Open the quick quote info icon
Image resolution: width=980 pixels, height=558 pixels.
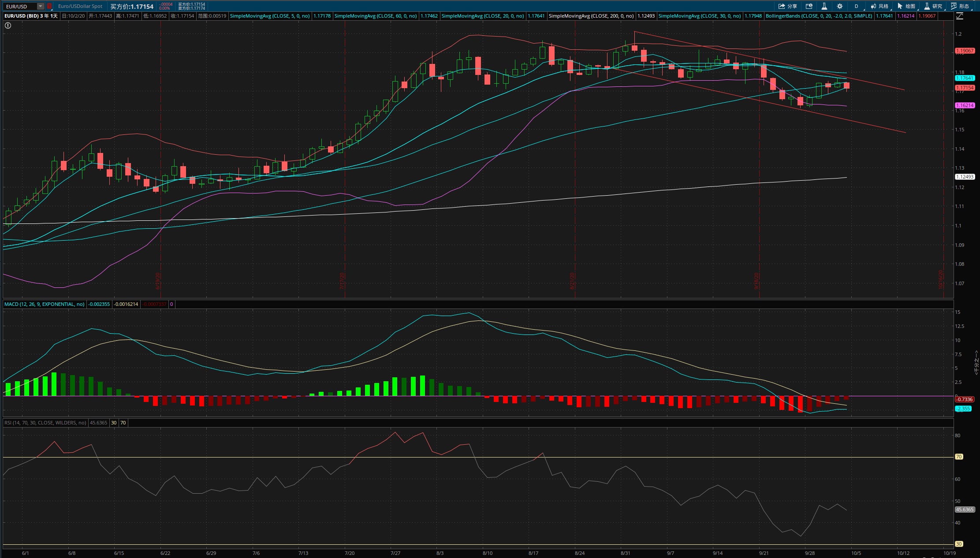(809, 6)
